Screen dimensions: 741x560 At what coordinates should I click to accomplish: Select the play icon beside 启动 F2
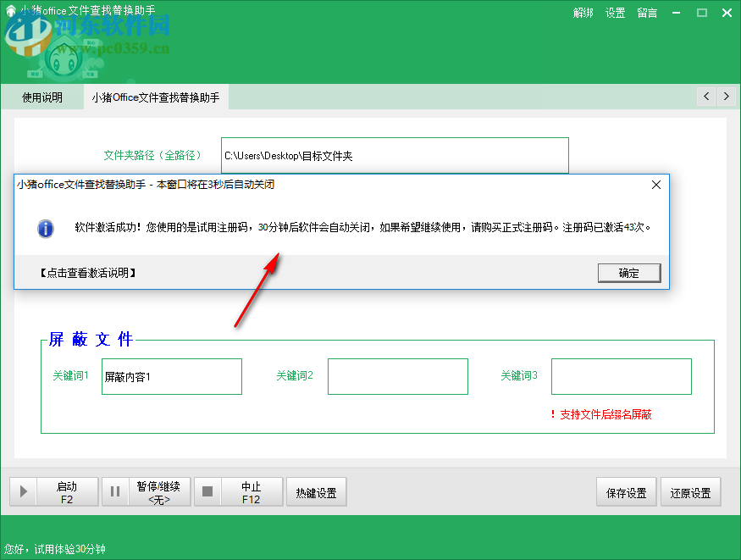[x=23, y=491]
